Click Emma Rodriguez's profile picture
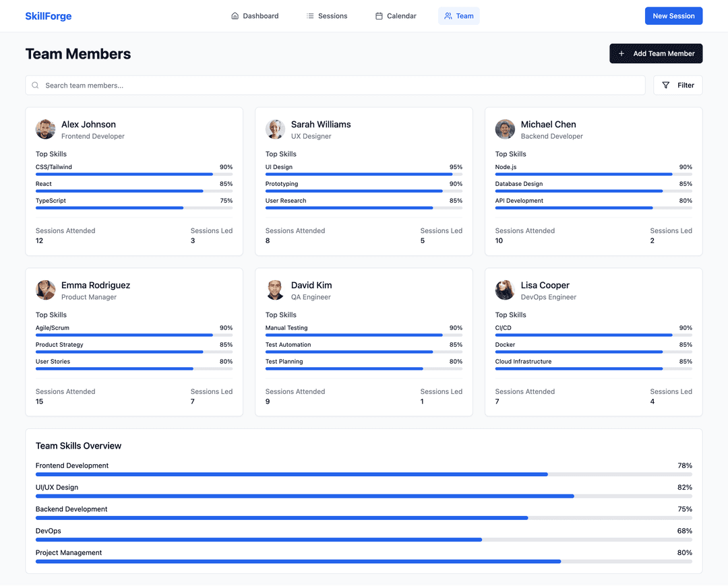 coord(46,290)
